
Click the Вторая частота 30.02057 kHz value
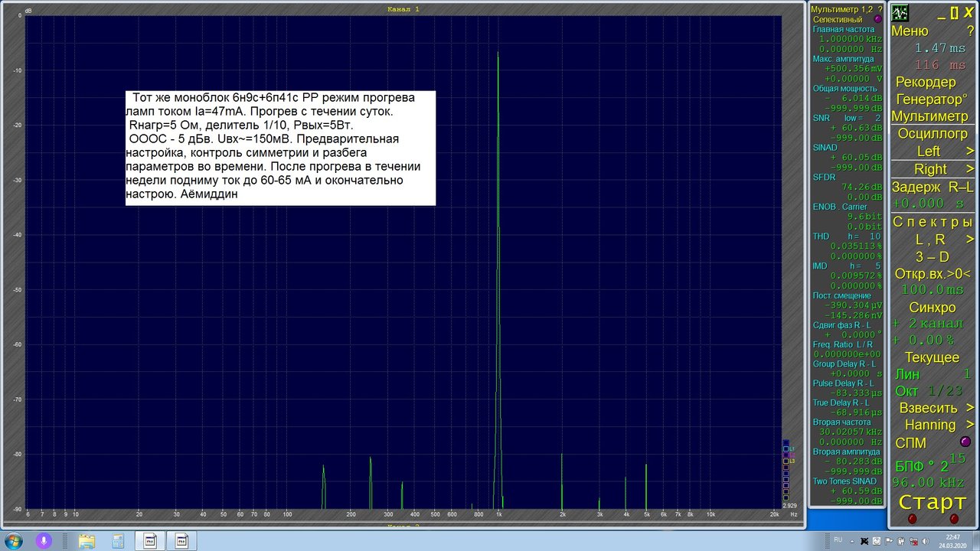coord(851,432)
